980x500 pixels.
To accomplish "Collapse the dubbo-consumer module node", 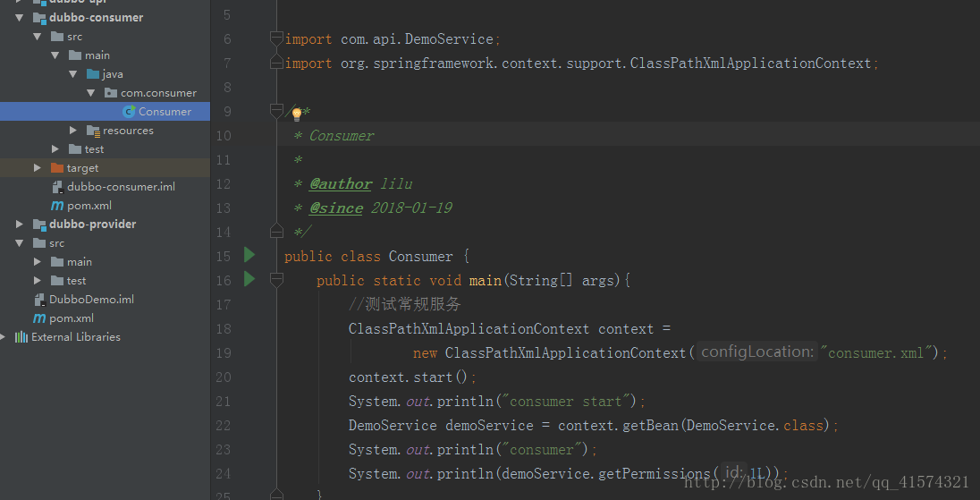I will [20, 18].
